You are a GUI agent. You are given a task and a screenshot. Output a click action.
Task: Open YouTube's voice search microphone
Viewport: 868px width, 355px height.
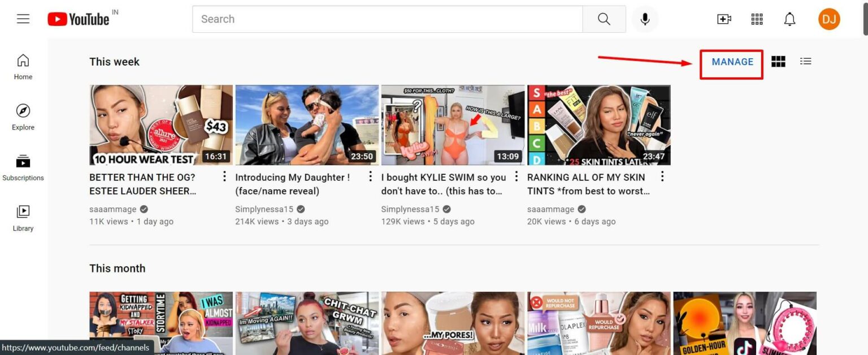(644, 19)
